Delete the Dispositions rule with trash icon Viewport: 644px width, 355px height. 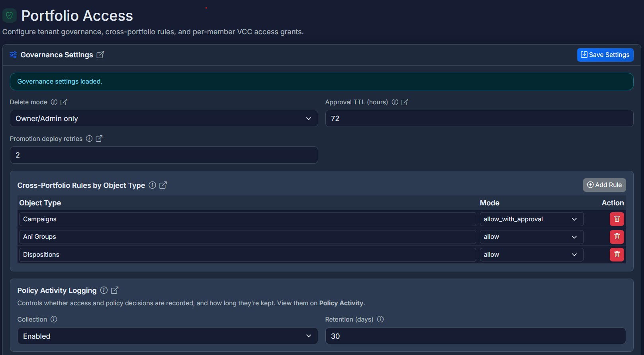[617, 254]
